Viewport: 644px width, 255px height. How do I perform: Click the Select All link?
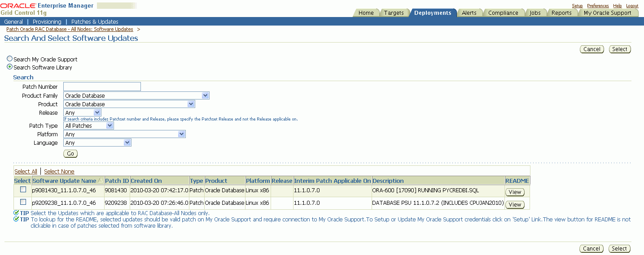26,171
